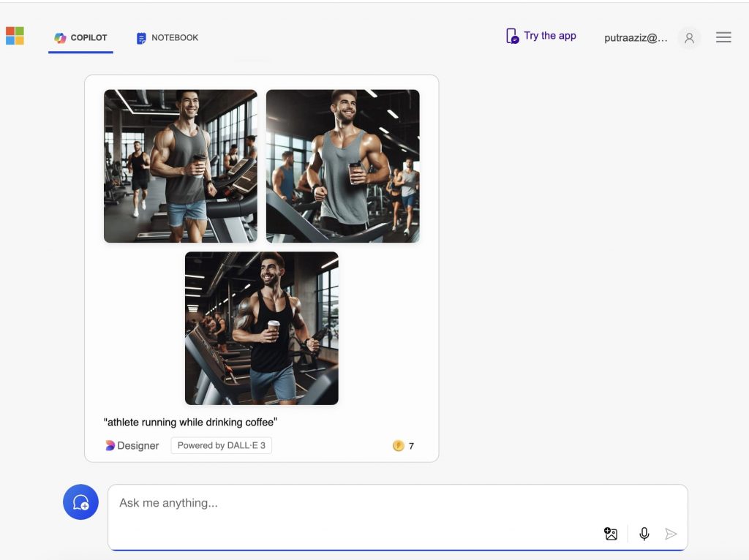This screenshot has height=560, width=749.
Task: Click the add image icon
Action: click(611, 534)
